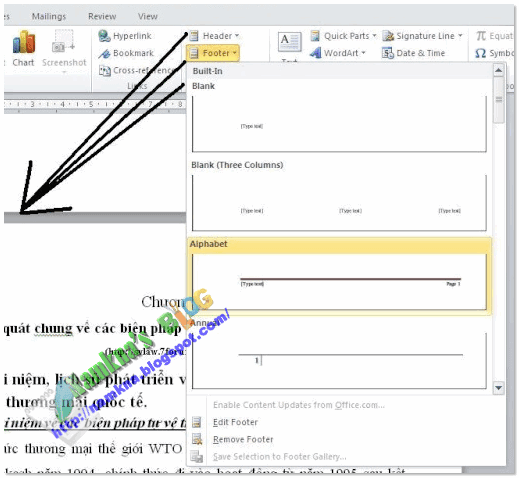
Task: Click the Hyperlink globe icon
Action: [104, 36]
